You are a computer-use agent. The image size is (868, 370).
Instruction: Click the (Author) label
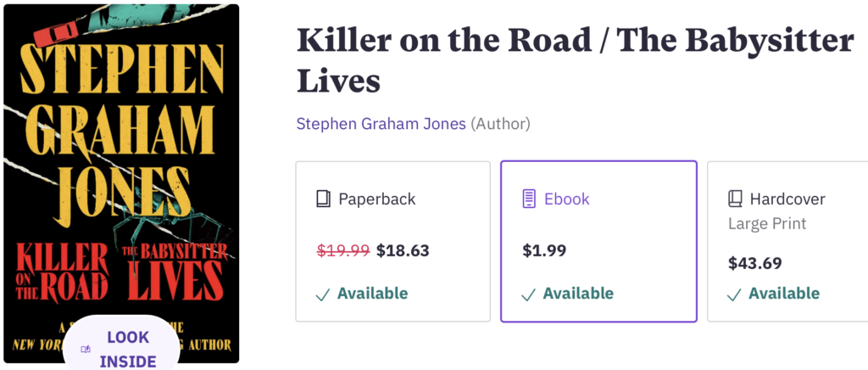point(500,124)
